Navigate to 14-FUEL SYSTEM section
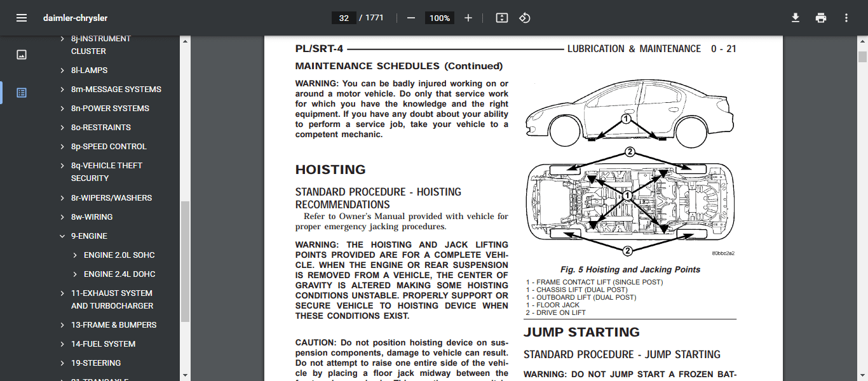868x381 pixels. pyautogui.click(x=104, y=344)
